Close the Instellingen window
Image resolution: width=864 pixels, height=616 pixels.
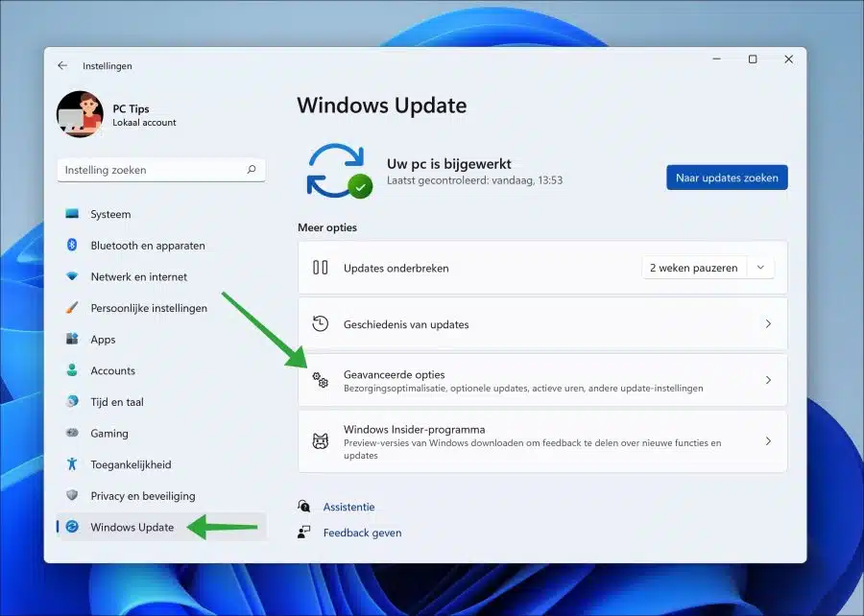pos(788,59)
